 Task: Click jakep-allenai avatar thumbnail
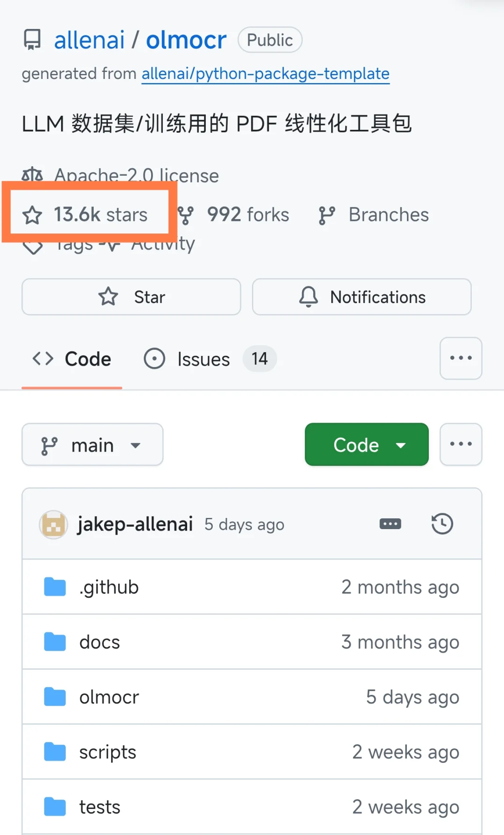[54, 524]
